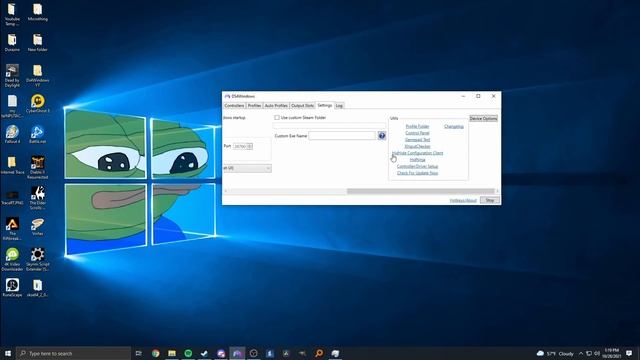Open Google Chrome from the taskbar
The height and width of the screenshot is (360, 640).
coord(156,353)
